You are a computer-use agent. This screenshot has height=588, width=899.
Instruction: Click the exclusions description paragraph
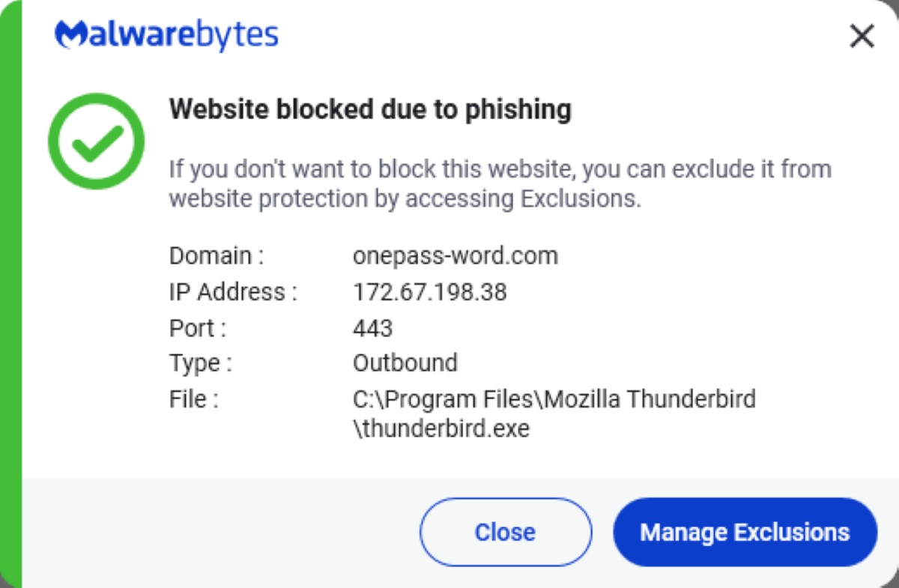[x=500, y=184]
